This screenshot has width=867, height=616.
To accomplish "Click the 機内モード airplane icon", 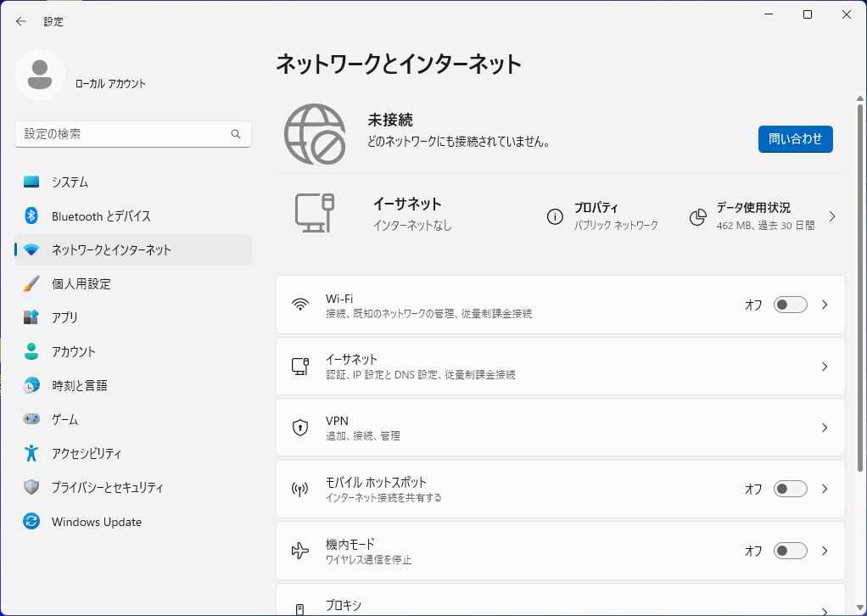I will [300, 551].
